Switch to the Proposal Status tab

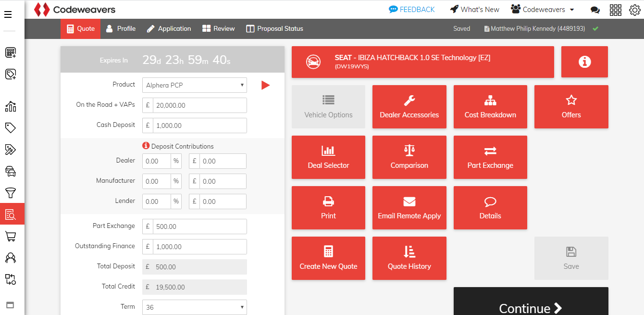[x=274, y=28]
